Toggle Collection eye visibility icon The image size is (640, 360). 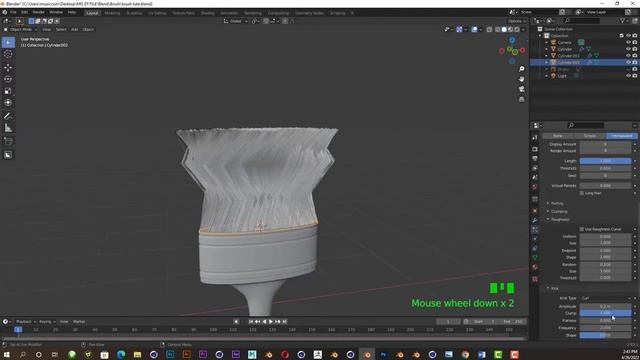(x=628, y=36)
